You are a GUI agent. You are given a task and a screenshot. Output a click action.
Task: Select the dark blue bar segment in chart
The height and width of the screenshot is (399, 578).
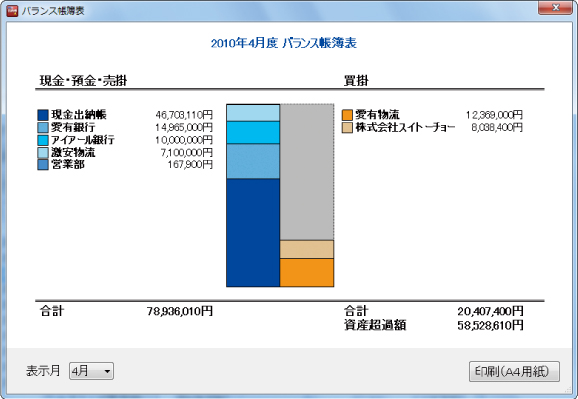[253, 233]
